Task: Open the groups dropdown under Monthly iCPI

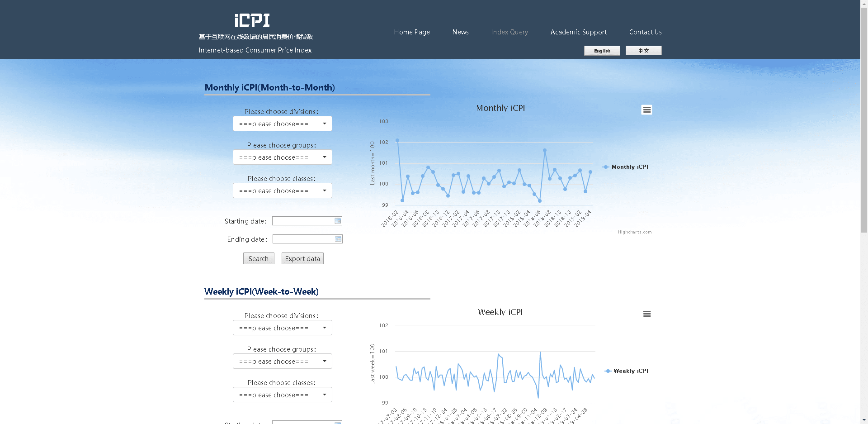Action: [x=282, y=157]
